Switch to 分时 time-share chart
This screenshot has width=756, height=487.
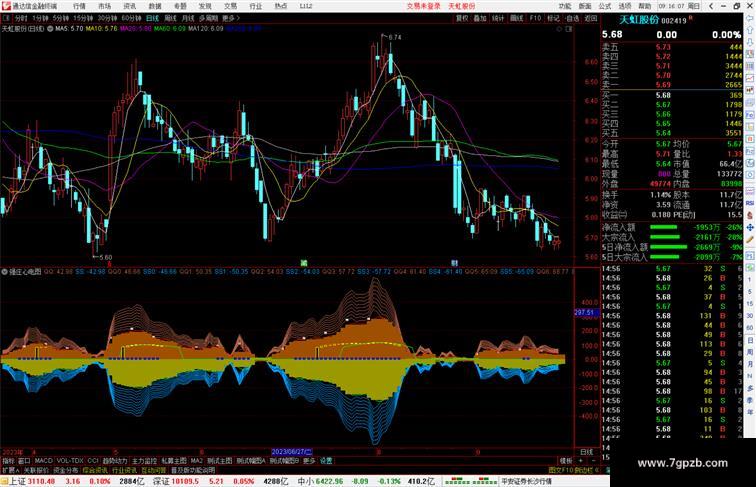coord(21,18)
